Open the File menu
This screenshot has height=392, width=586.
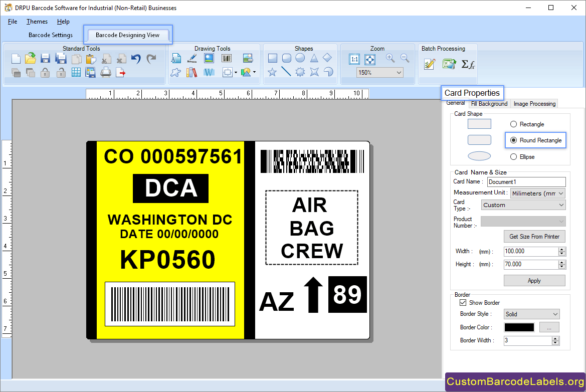pyautogui.click(x=13, y=22)
